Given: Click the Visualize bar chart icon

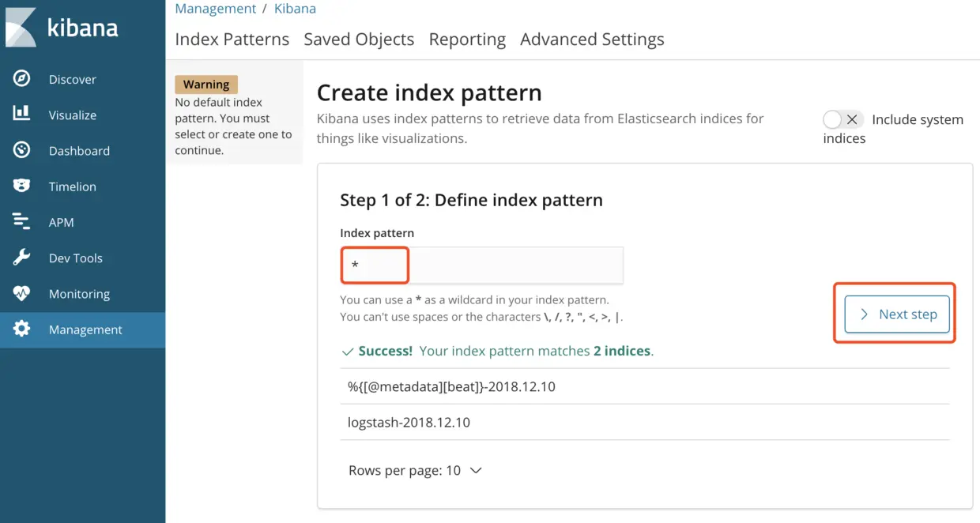Looking at the screenshot, I should click(x=22, y=115).
